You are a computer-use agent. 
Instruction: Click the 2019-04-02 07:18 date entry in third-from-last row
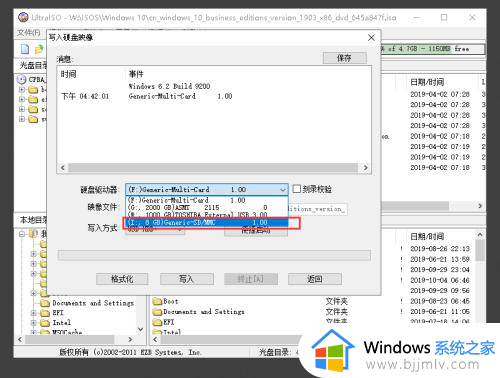tap(440, 136)
